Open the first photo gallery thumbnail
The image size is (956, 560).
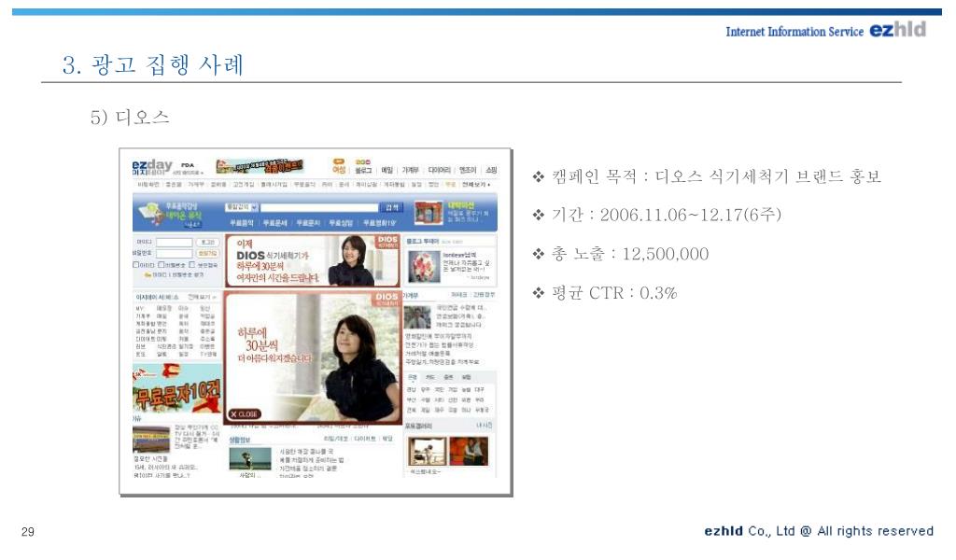coord(426,451)
